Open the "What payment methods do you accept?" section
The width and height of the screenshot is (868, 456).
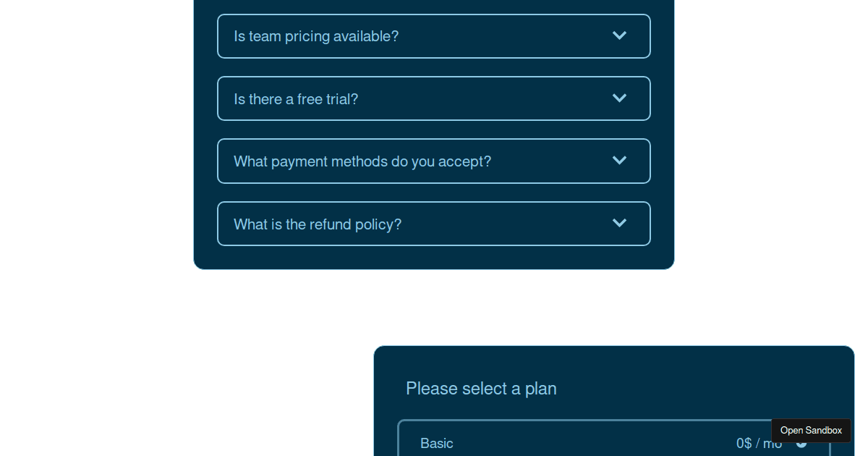tap(434, 161)
